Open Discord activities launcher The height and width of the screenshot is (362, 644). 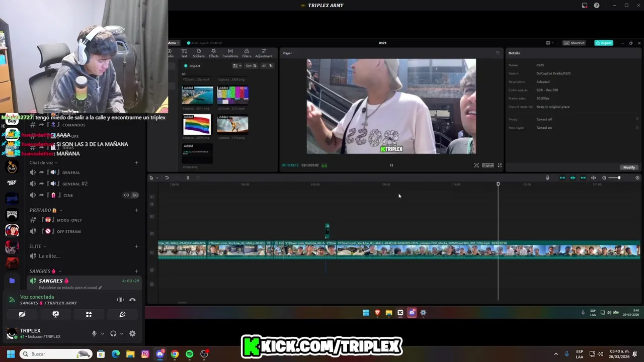[89, 314]
